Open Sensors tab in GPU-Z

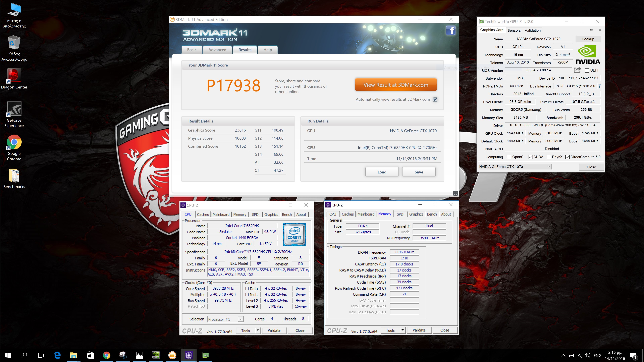(x=514, y=30)
